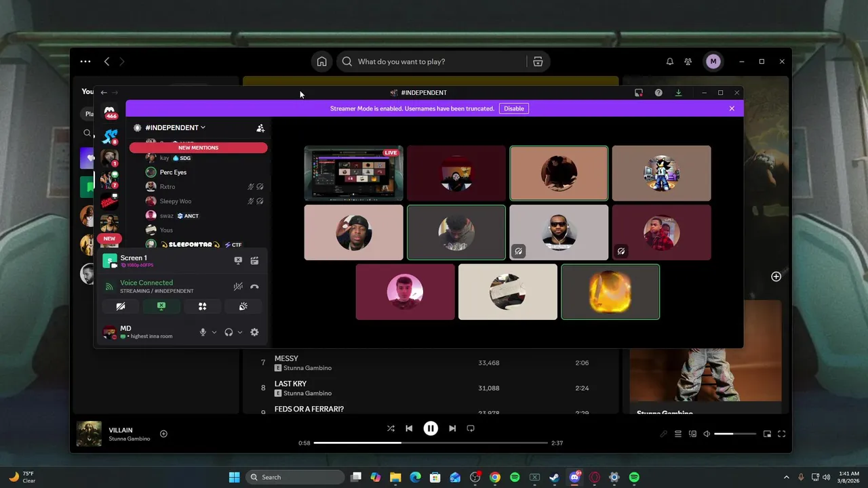Open Discord user settings gear
Screen dimensions: 868x488
click(254, 332)
